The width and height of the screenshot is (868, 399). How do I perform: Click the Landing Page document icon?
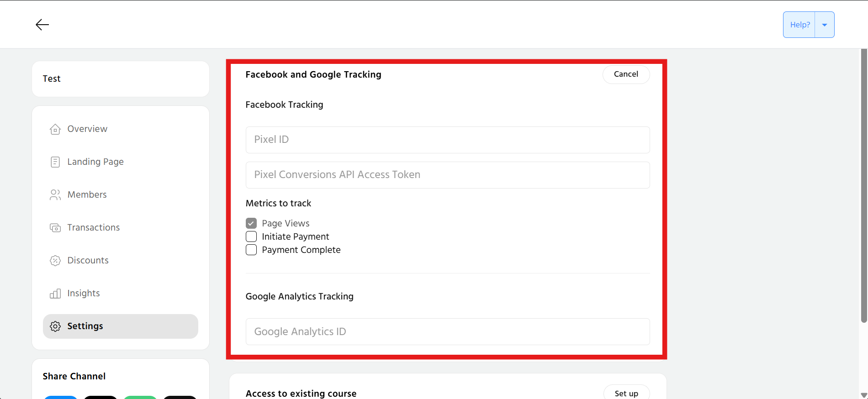tap(55, 162)
